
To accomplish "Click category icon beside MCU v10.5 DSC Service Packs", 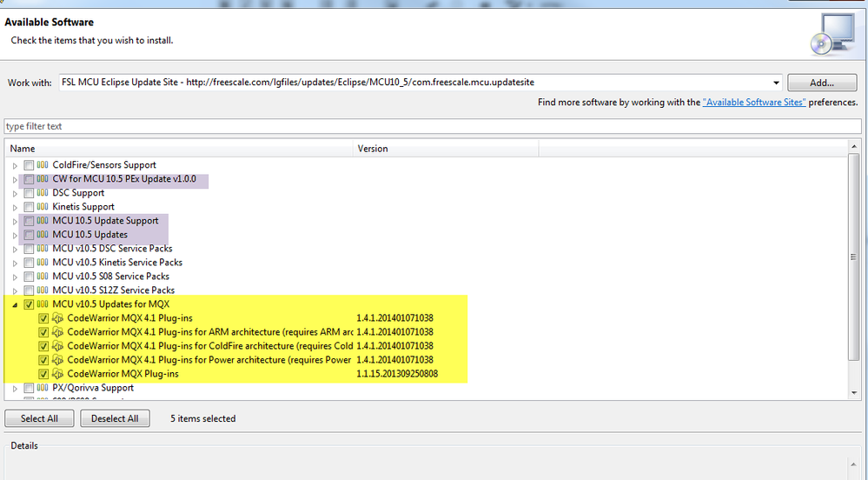I will click(43, 248).
